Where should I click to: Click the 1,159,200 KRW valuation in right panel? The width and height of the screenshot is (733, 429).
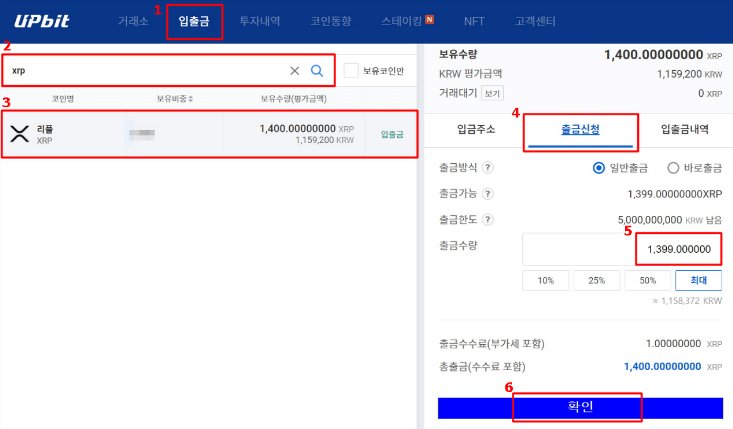click(690, 74)
